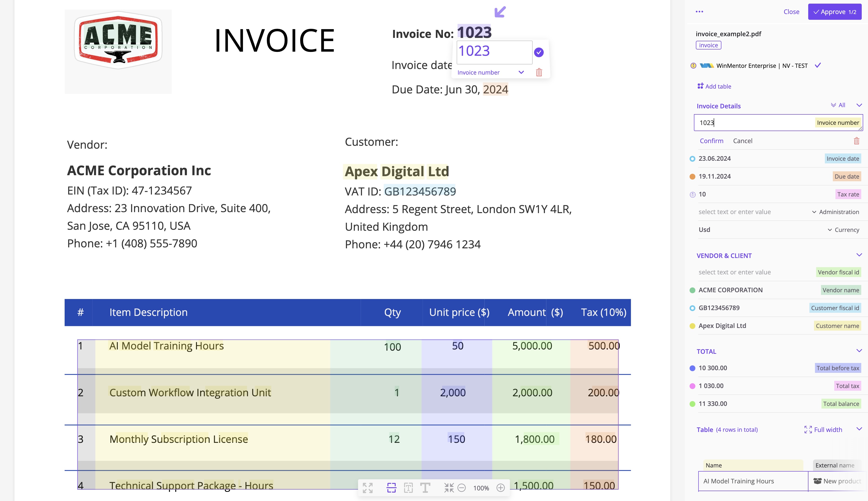
Task: Click GB123456789 VAT ID on the invoice
Action: pos(420,191)
